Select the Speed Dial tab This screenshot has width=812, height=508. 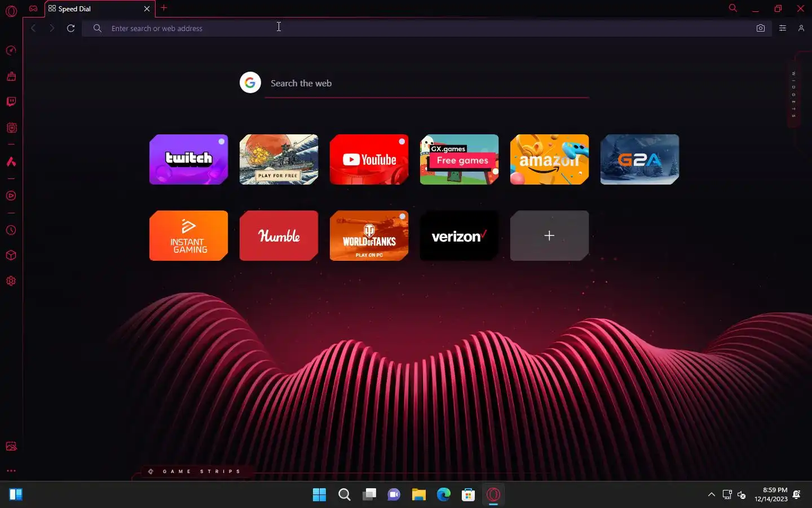point(100,8)
